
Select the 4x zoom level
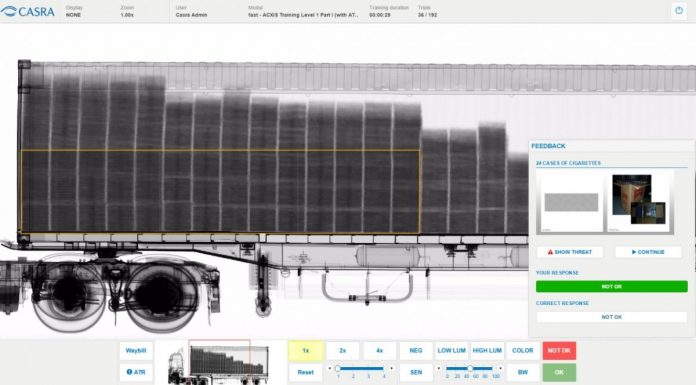coord(380,350)
